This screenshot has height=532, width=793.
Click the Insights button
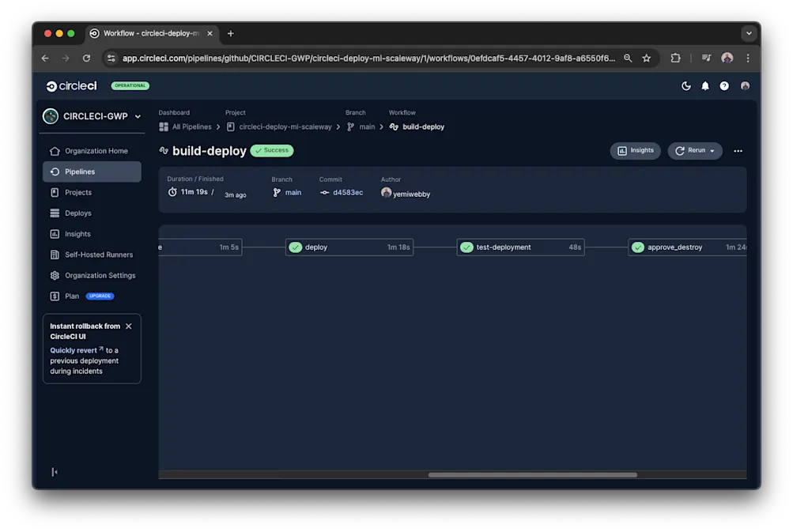click(635, 151)
